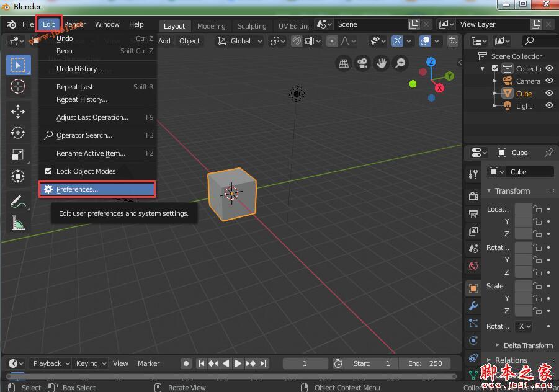The width and height of the screenshot is (559, 392).
Task: Open the File menu
Action: click(28, 24)
